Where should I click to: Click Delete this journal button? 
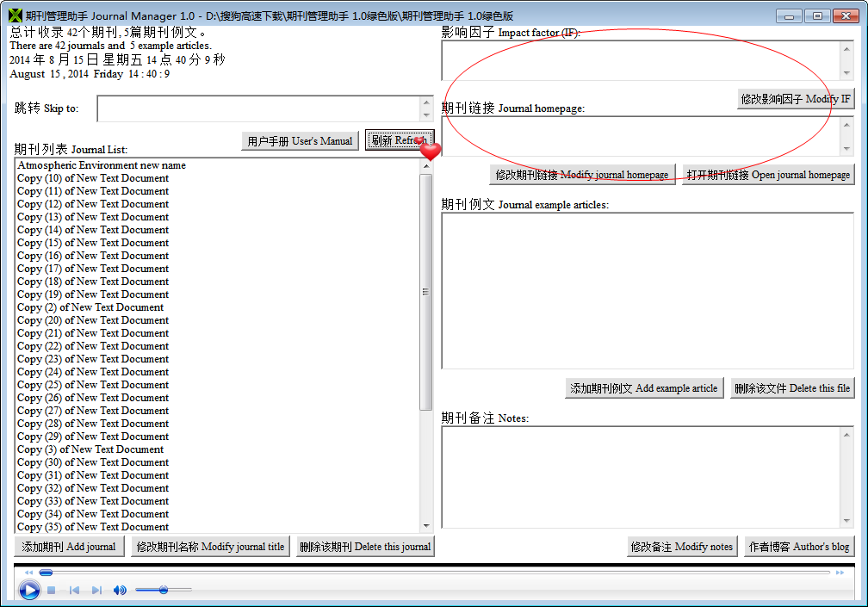click(365, 547)
